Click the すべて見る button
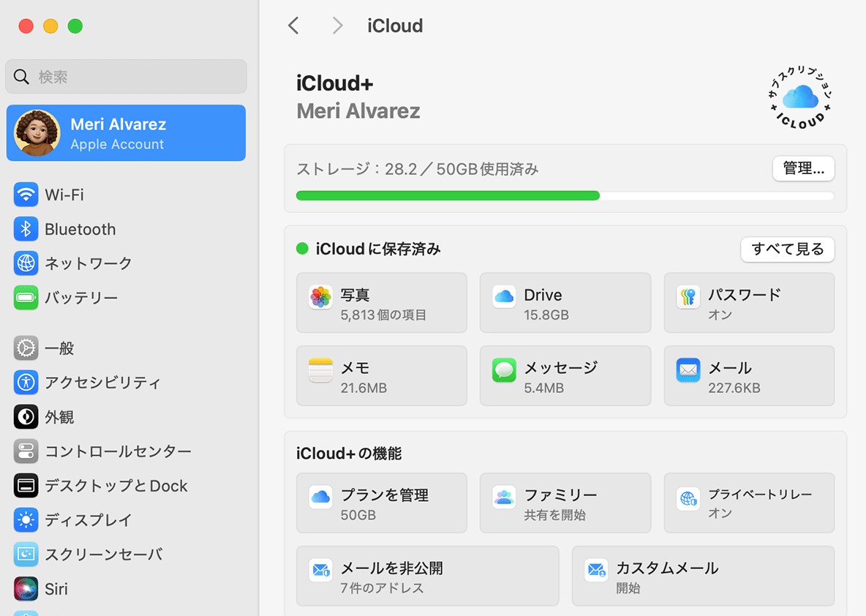This screenshot has width=866, height=616. (x=787, y=249)
